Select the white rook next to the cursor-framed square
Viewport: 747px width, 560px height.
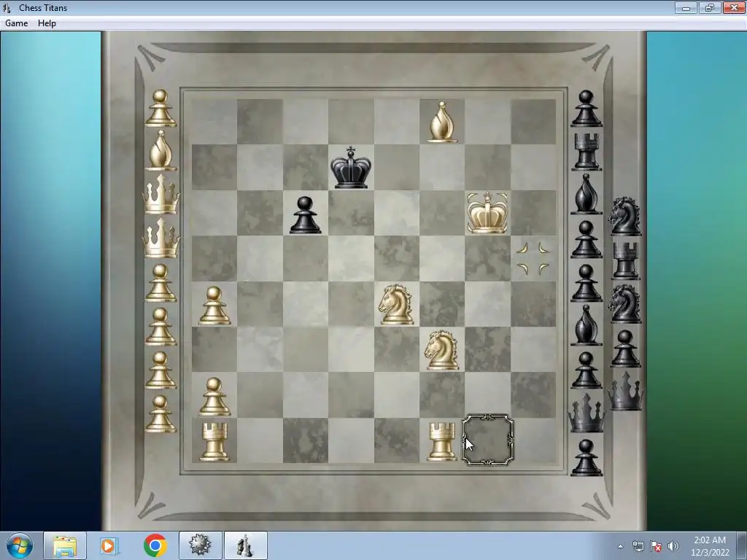tap(441, 441)
